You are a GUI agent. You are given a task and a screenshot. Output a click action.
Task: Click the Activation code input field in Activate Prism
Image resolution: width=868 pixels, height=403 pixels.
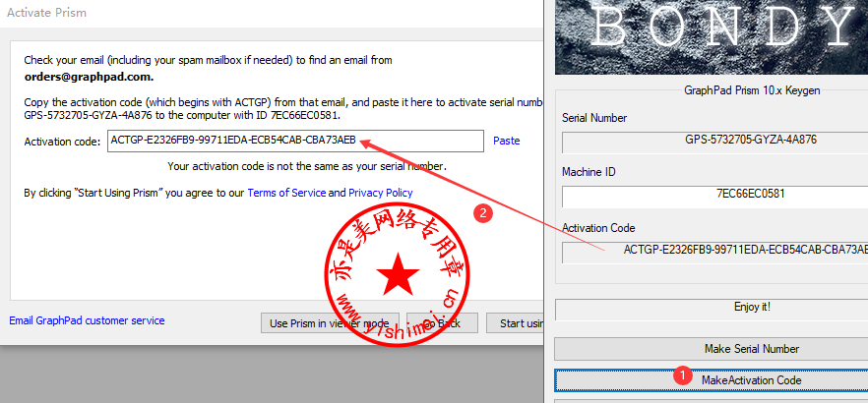[295, 141]
